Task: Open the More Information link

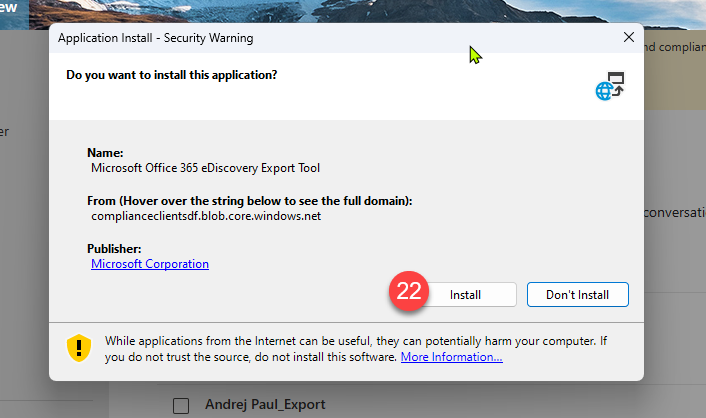Action: [x=451, y=357]
